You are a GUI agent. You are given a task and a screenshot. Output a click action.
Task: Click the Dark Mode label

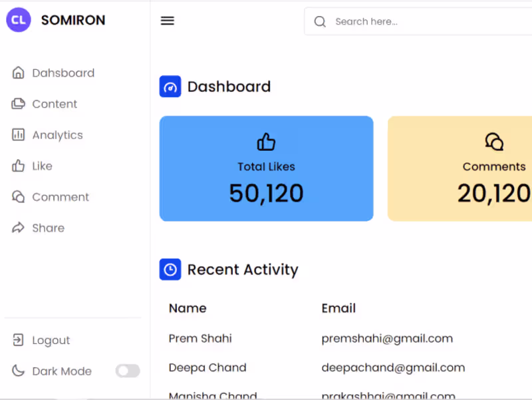tap(62, 371)
